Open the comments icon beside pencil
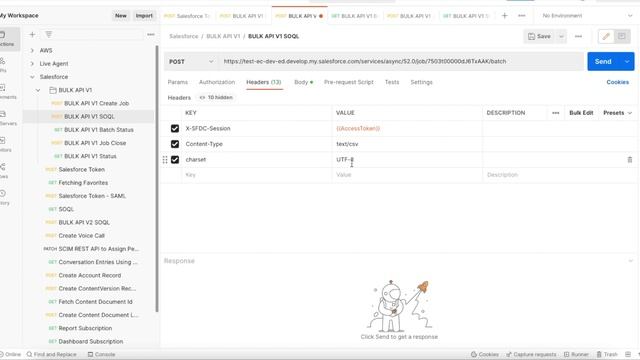 click(x=622, y=36)
